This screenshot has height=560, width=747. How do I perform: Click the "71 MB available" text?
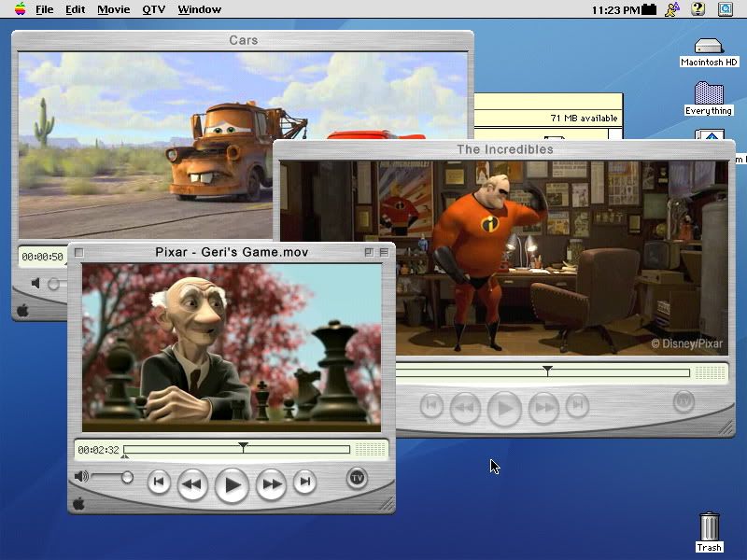(584, 119)
